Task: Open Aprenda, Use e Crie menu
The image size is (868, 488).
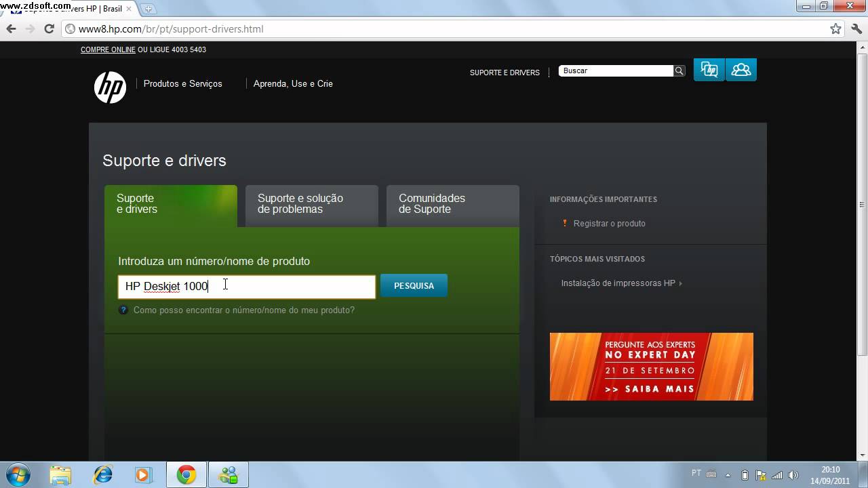Action: click(x=293, y=83)
